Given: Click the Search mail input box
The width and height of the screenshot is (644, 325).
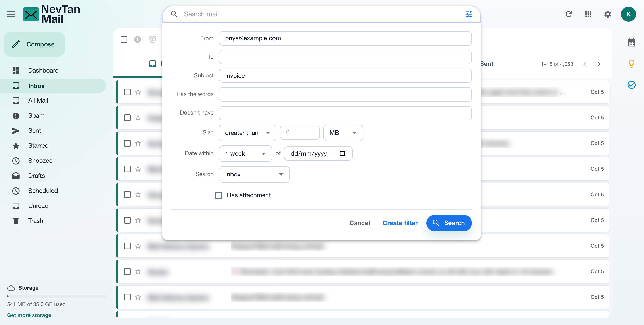Looking at the screenshot, I should [321, 14].
